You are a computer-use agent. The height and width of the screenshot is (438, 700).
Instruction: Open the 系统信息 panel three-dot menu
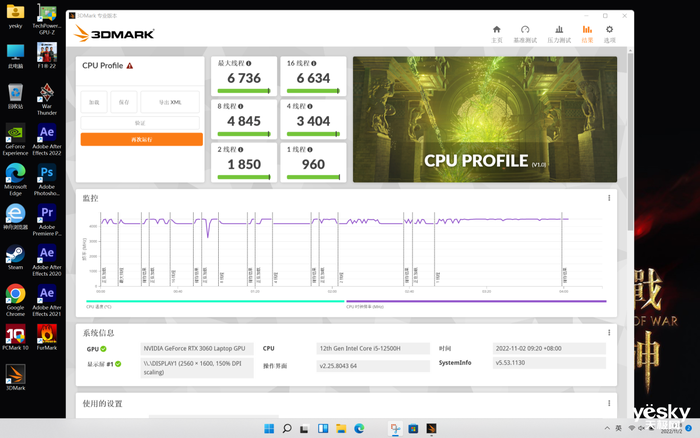(609, 333)
